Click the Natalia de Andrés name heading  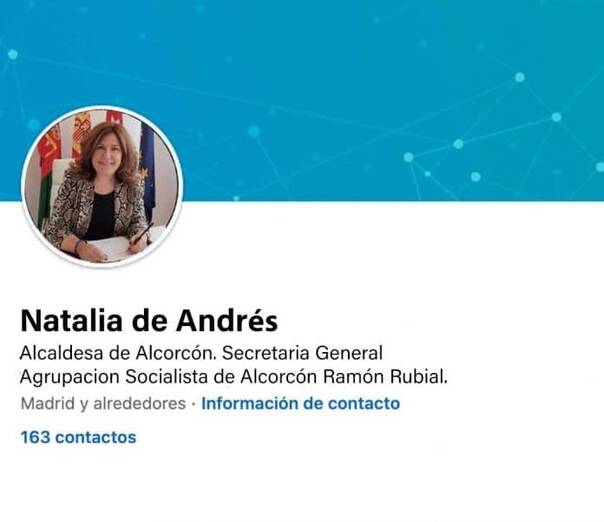149,321
